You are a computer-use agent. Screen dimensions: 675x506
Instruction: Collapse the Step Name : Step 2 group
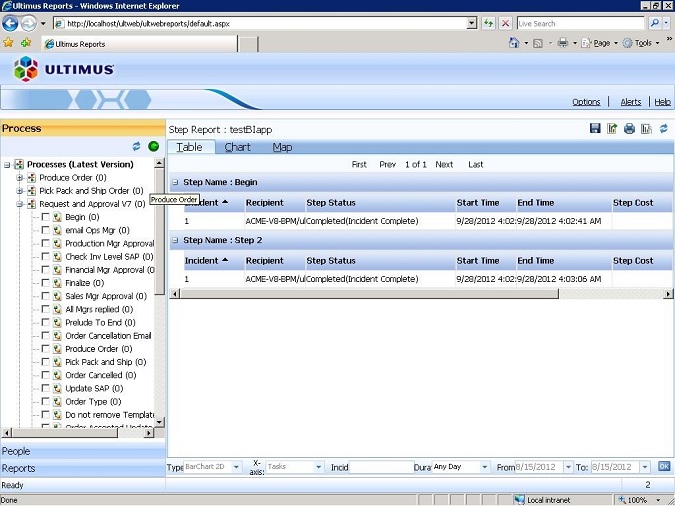coord(175,240)
